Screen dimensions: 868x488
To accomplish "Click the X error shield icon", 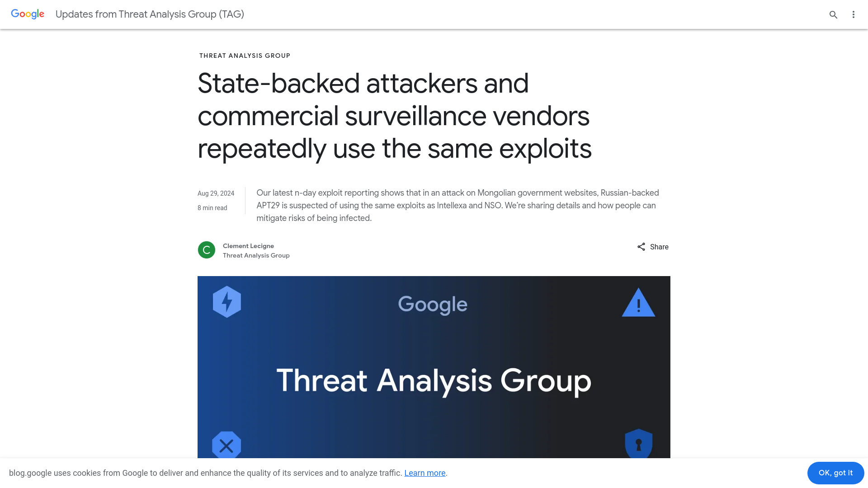I will (x=226, y=446).
